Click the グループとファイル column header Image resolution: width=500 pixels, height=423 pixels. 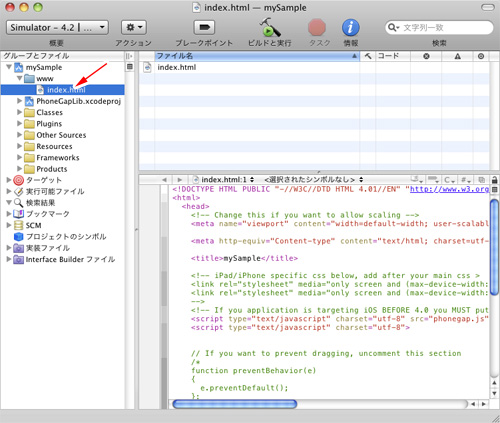63,56
